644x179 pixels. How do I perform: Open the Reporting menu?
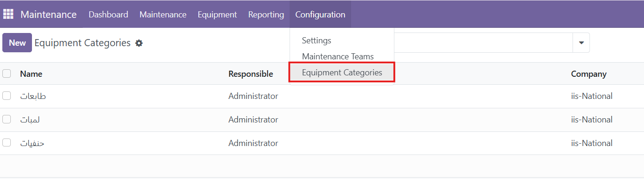266,15
